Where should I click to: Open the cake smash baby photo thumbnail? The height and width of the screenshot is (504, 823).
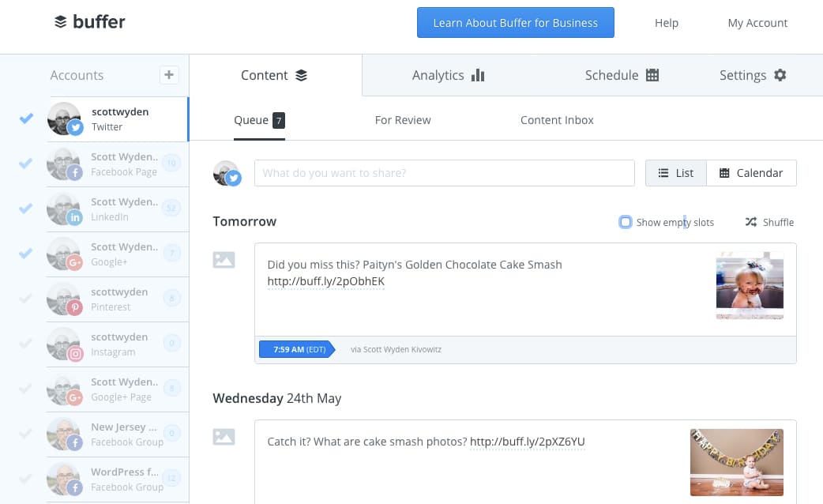point(750,286)
